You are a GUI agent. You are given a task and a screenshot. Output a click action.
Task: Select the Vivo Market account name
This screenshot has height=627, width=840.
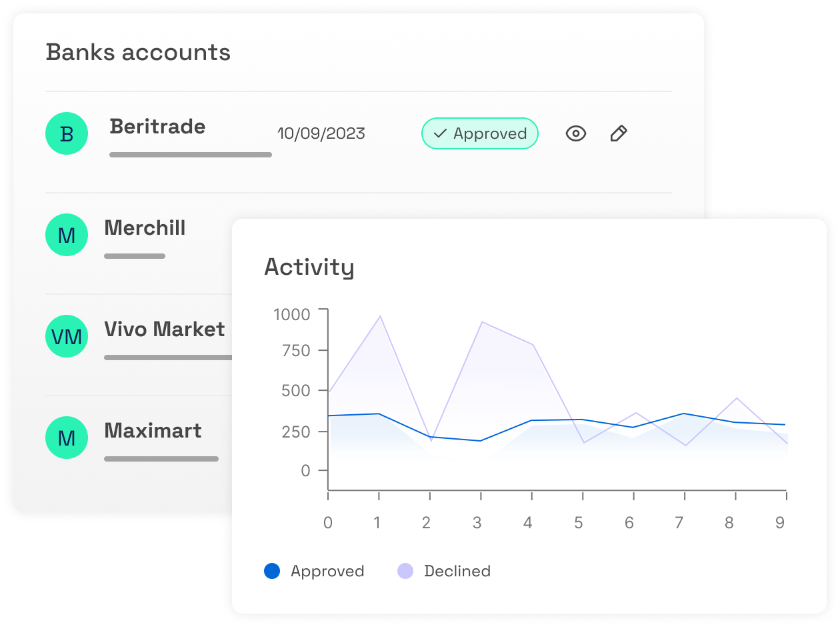(165, 329)
